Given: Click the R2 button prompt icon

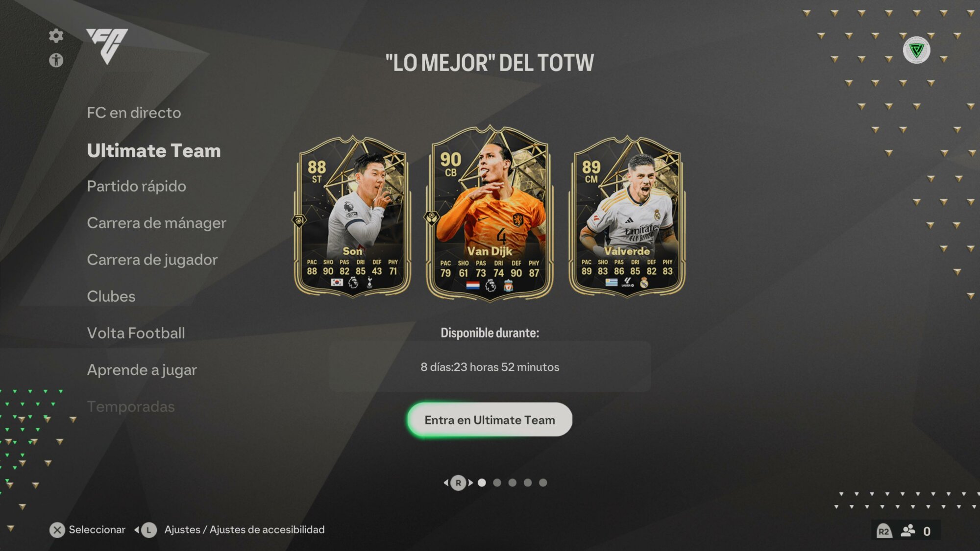Looking at the screenshot, I should tap(884, 531).
